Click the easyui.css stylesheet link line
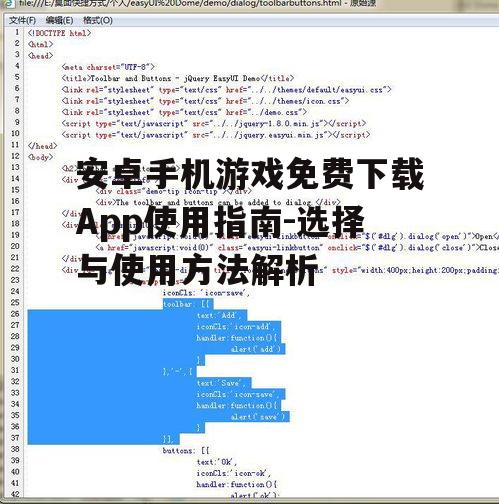This screenshot has height=504, width=499. pyautogui.click(x=226, y=90)
